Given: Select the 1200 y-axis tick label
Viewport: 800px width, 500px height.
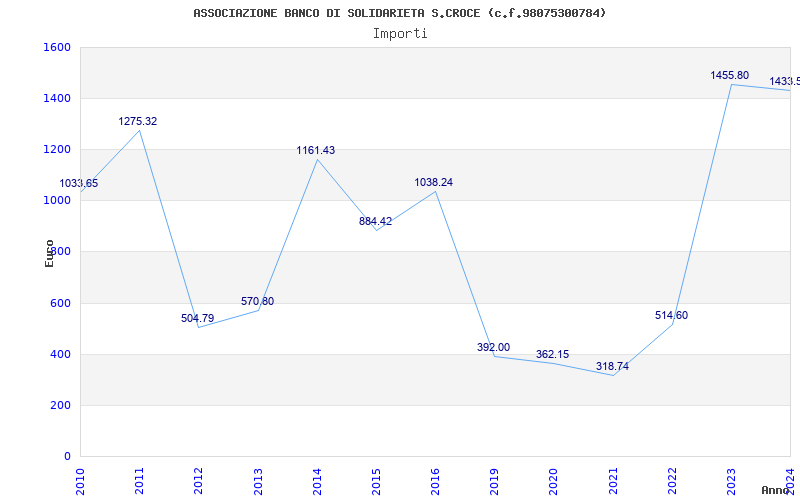Looking at the screenshot, I should coord(57,149).
